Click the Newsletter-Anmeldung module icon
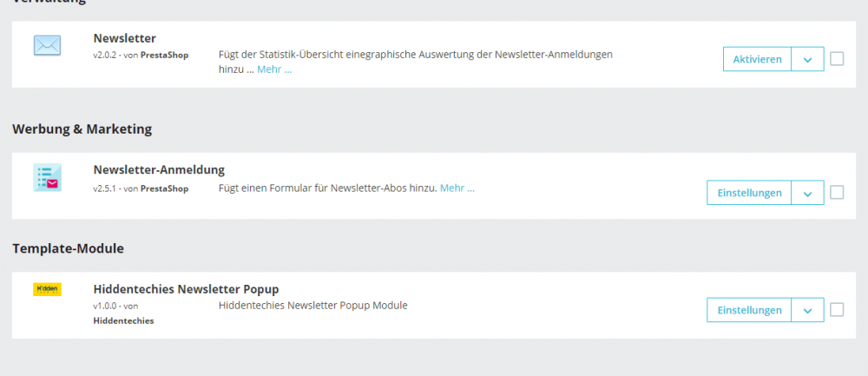Image resolution: width=868 pixels, height=376 pixels. point(47,177)
